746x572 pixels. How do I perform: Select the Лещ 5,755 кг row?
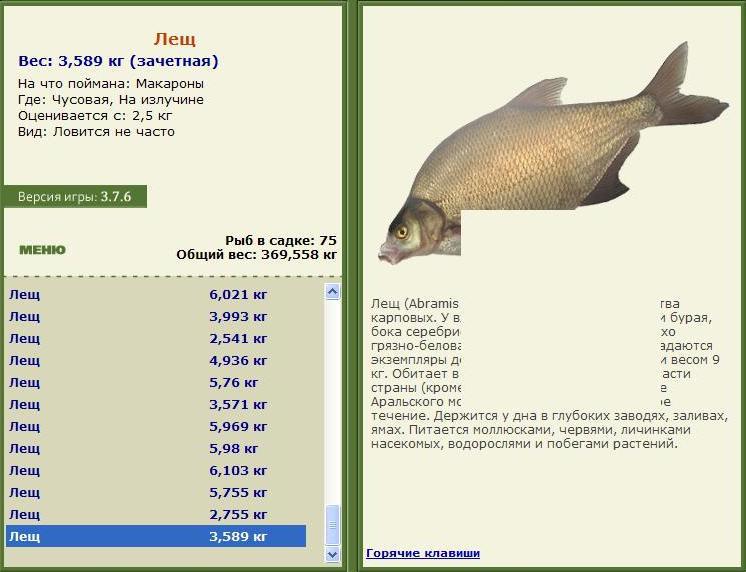[156, 492]
